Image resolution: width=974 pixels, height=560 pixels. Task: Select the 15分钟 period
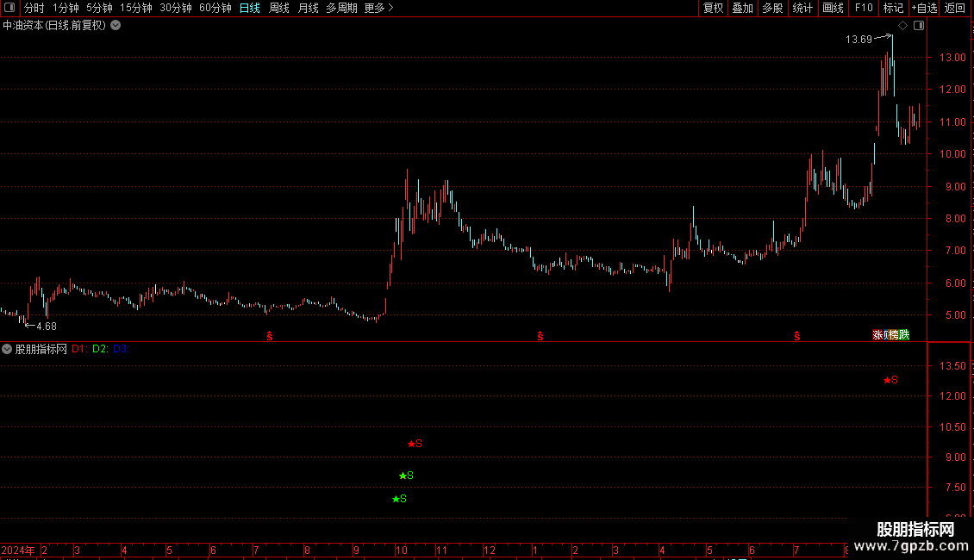136,8
